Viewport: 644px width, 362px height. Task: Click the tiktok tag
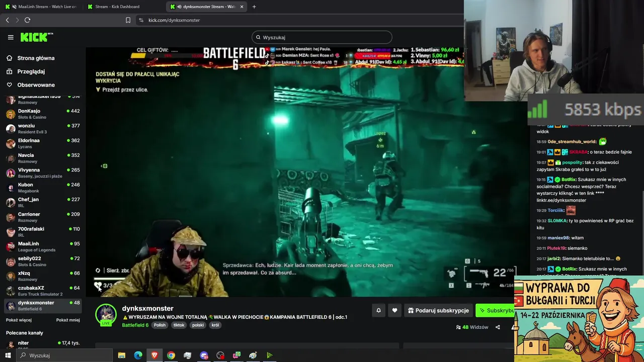[179, 325]
